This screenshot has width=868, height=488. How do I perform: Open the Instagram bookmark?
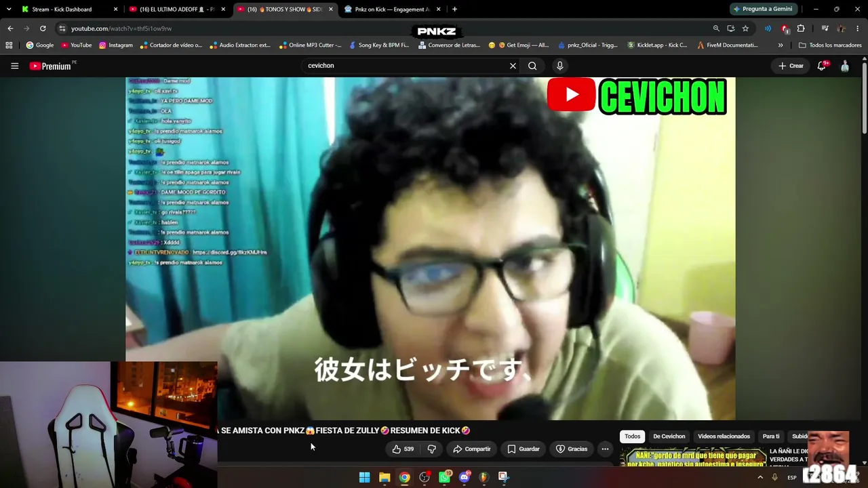[x=116, y=45]
